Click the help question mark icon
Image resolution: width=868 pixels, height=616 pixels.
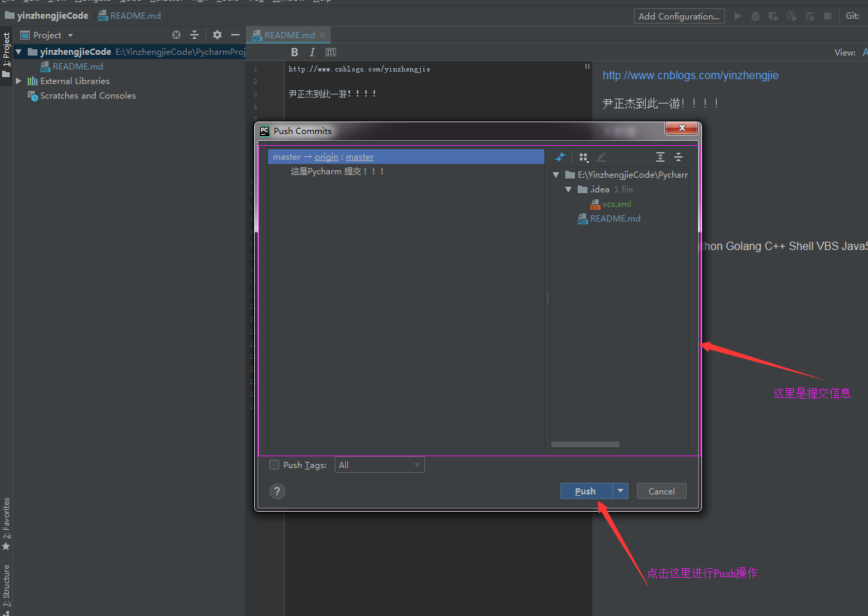[x=277, y=491]
